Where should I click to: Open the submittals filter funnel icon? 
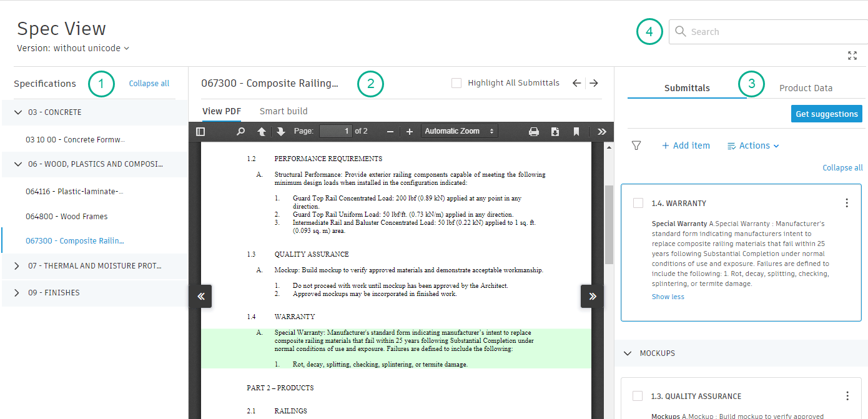point(636,145)
